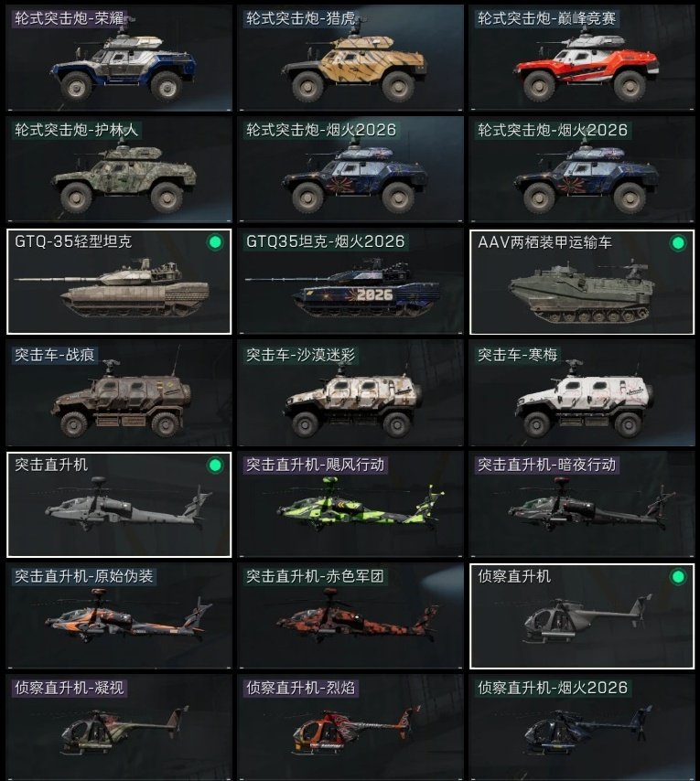Select the 突击直升机-原始伪装 orange skin
The width and height of the screenshot is (700, 781).
119,615
